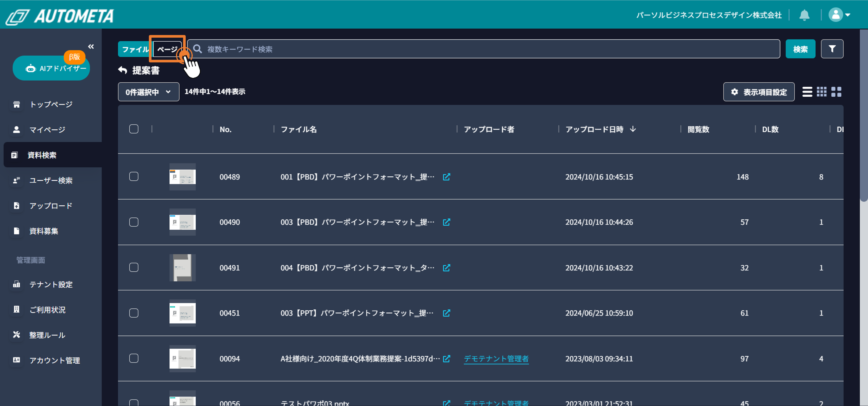868x406 pixels.
Task: Switch to ページ search tab
Action: (x=168, y=49)
